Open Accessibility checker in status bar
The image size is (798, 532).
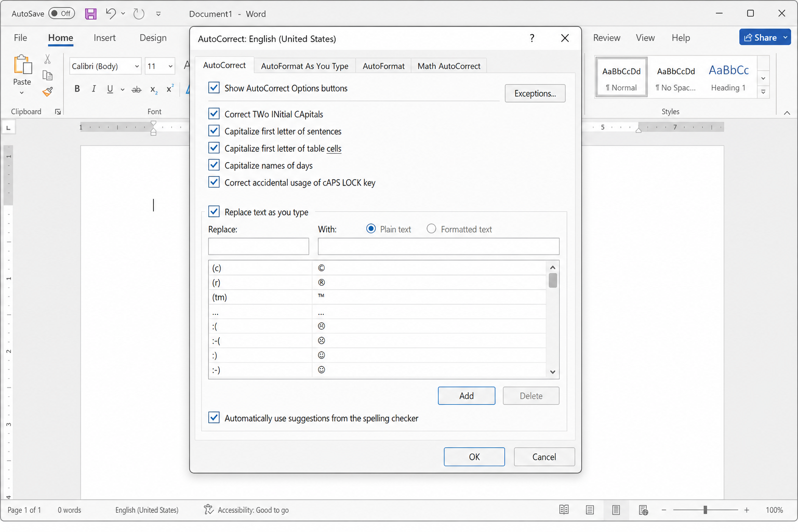click(x=246, y=510)
